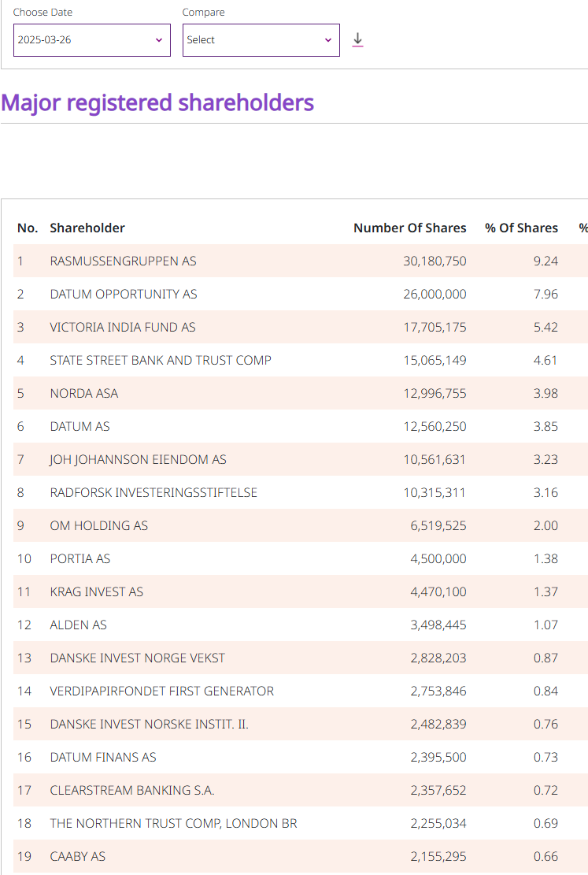The height and width of the screenshot is (875, 588).
Task: Click share count 26,000,000
Action: [435, 294]
